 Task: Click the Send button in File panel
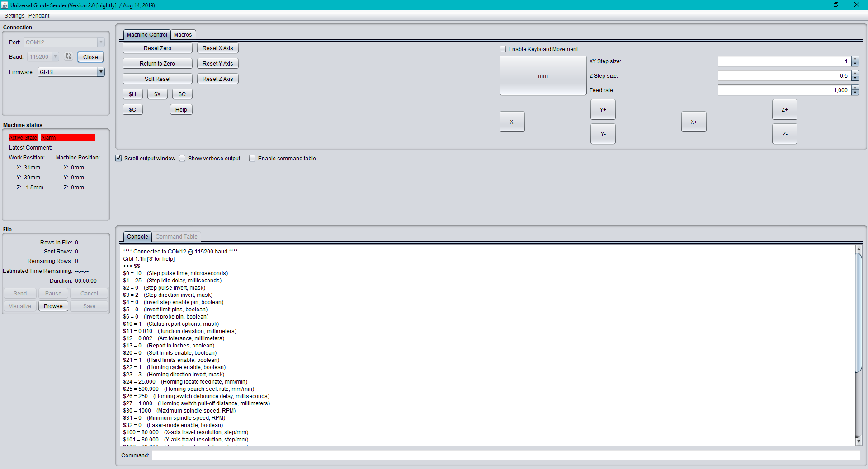tap(20, 294)
